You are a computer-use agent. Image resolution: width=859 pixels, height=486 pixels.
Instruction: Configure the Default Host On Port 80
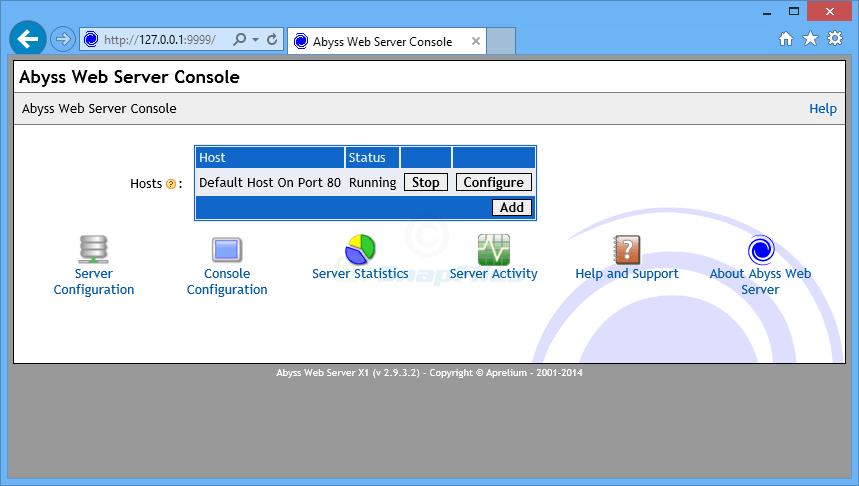pyautogui.click(x=494, y=182)
